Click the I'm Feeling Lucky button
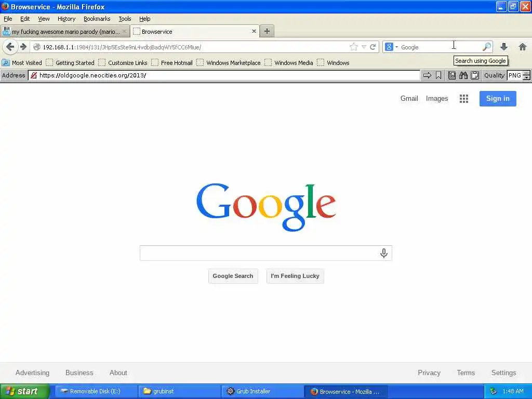 point(295,276)
